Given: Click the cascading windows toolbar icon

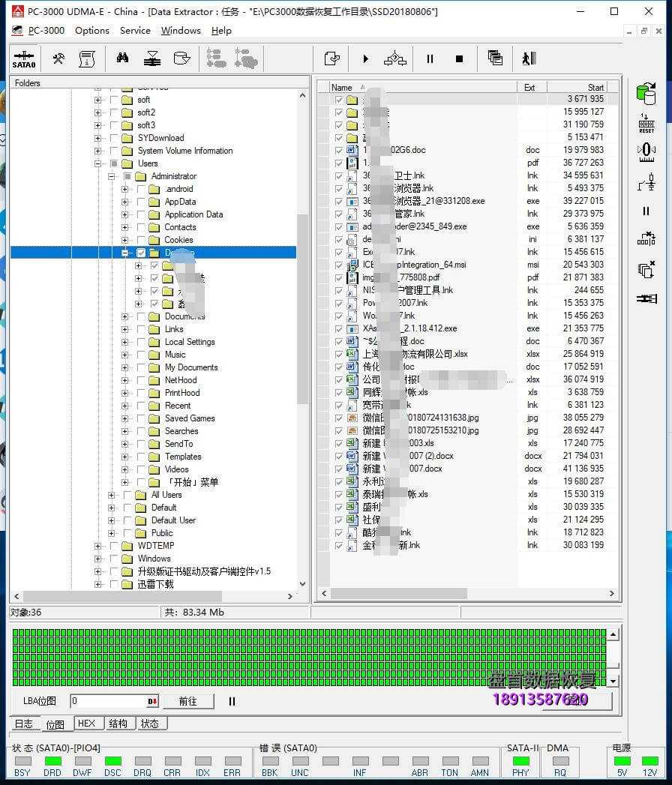Looking at the screenshot, I should 495,58.
